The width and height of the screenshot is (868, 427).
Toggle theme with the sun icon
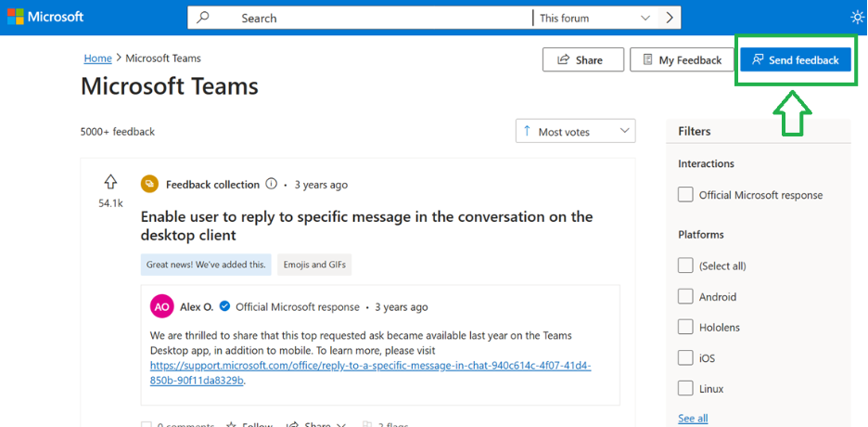click(857, 18)
